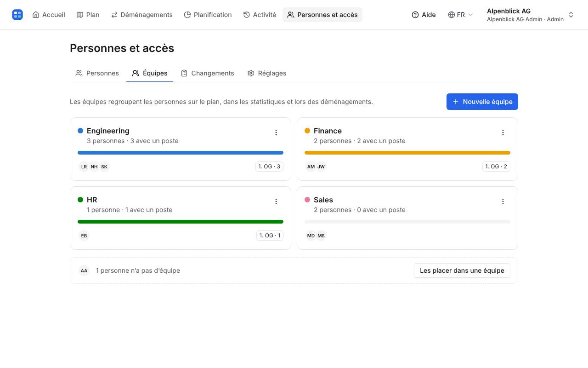This screenshot has width=588, height=368.
Task: Open Sales team's three-dot options menu
Action: tap(503, 201)
